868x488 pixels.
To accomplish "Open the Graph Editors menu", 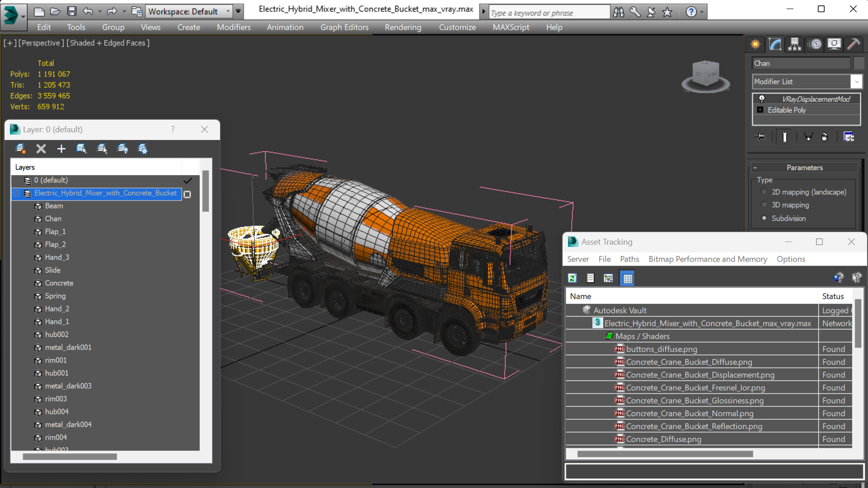I will click(x=344, y=27).
